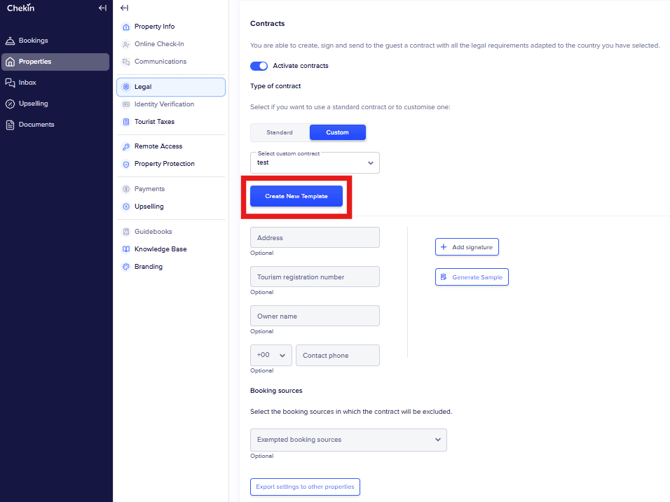Select the Standard contract type
This screenshot has width=670, height=502.
280,132
